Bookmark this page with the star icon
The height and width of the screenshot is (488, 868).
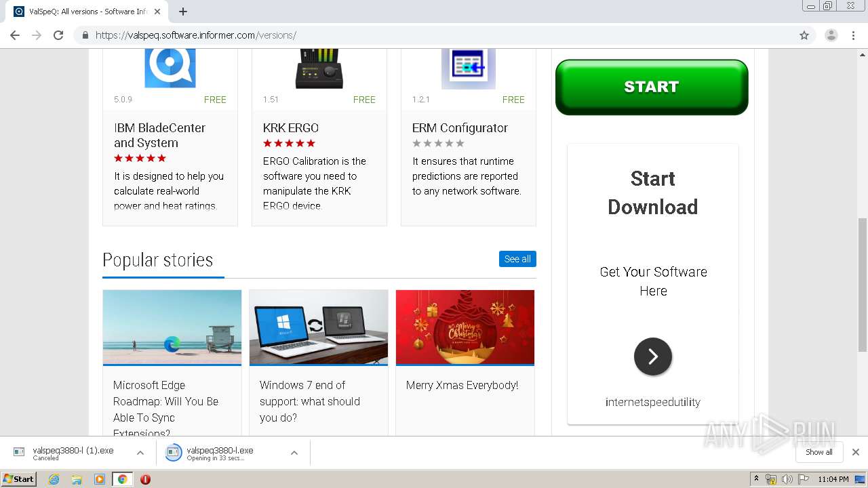804,35
